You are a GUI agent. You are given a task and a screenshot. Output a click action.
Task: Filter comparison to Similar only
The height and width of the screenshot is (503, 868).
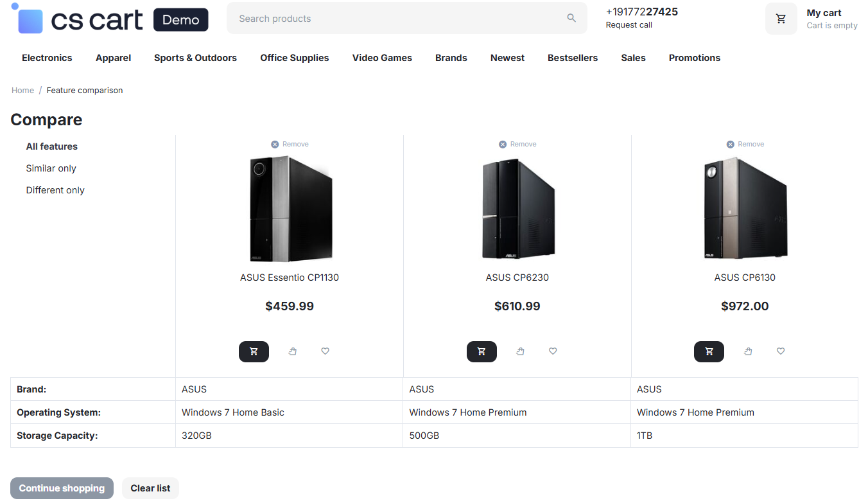point(51,168)
